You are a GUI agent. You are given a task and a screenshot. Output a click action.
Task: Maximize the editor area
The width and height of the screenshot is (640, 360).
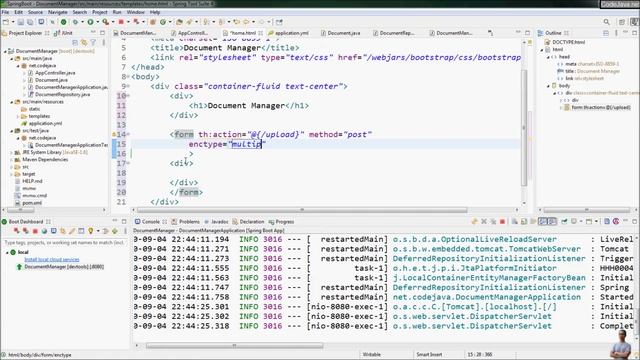coord(527,33)
